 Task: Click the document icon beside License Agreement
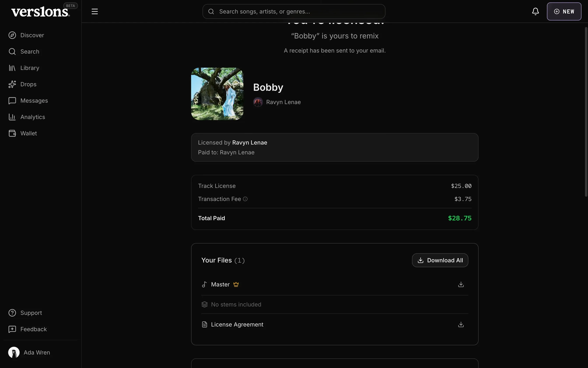click(x=204, y=324)
